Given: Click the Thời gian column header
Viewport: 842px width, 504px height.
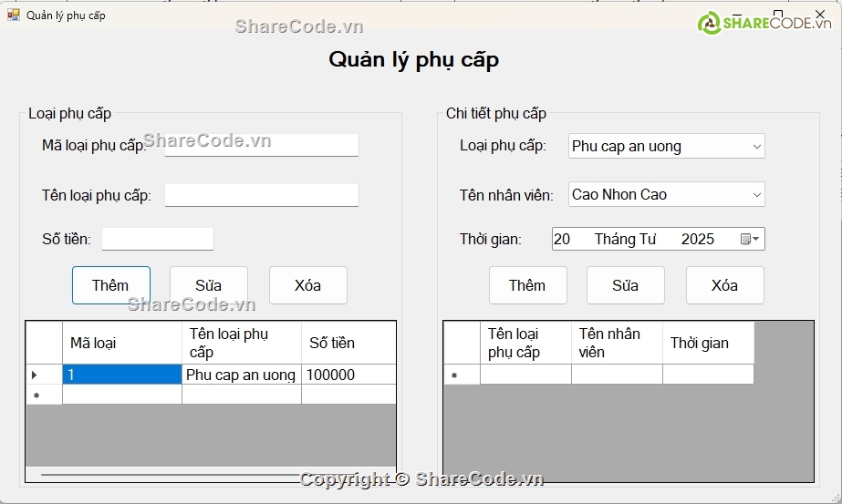Looking at the screenshot, I should [x=708, y=343].
